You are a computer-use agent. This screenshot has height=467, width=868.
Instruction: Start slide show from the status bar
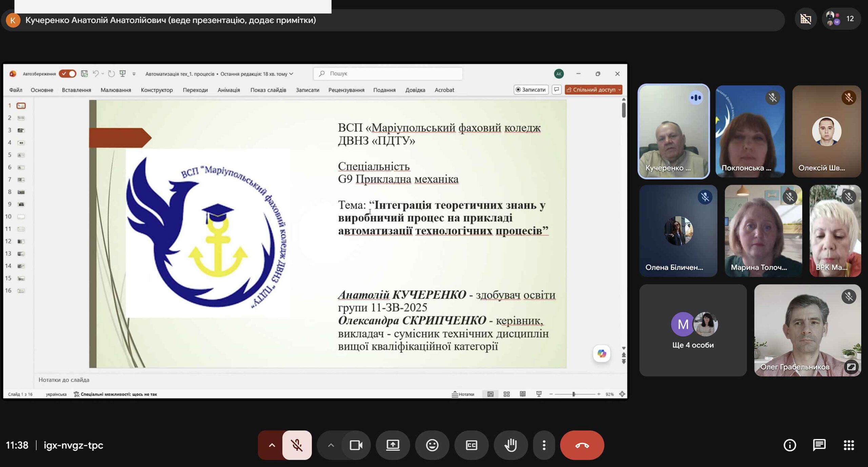[x=539, y=394]
